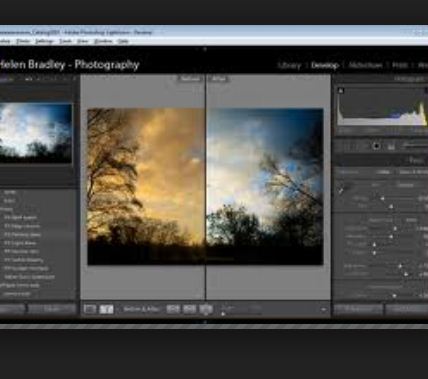428x379 pixels.
Task: Open the White Balance preset dropdown
Action: tap(406, 185)
